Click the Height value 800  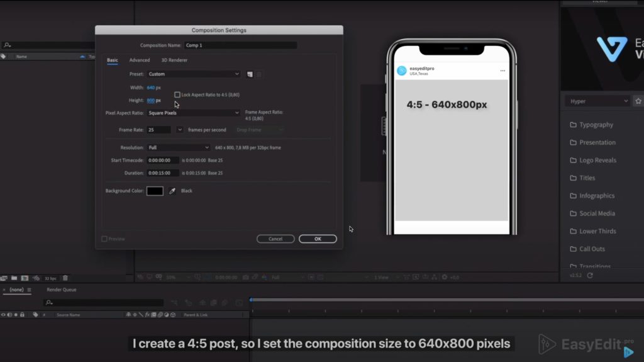point(151,100)
